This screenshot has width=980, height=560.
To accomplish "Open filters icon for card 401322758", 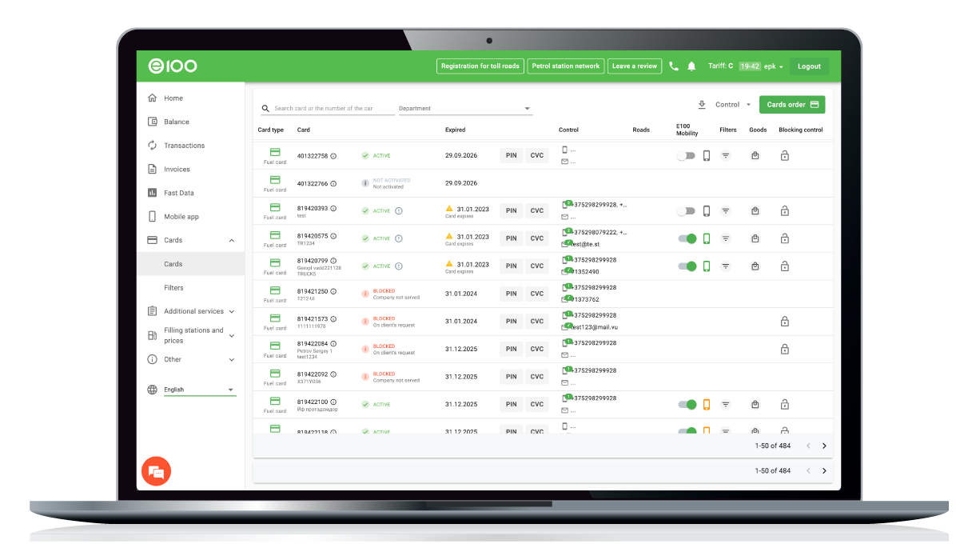I will (726, 156).
